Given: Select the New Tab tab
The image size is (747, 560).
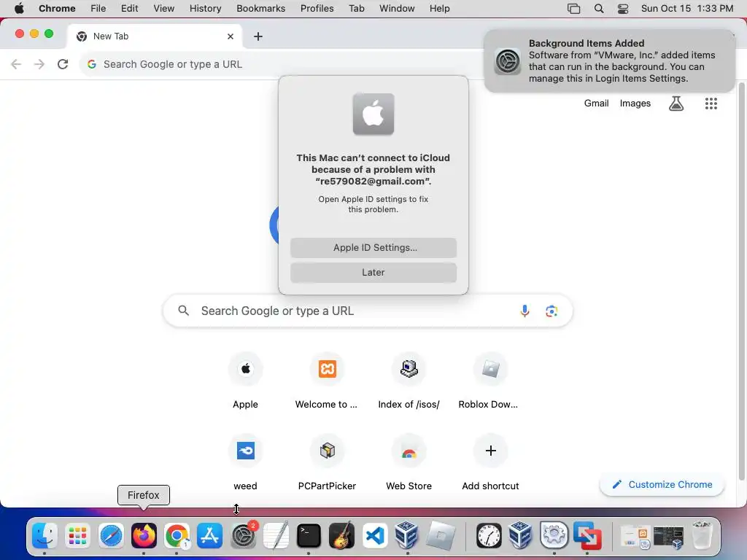Looking at the screenshot, I should coord(154,36).
